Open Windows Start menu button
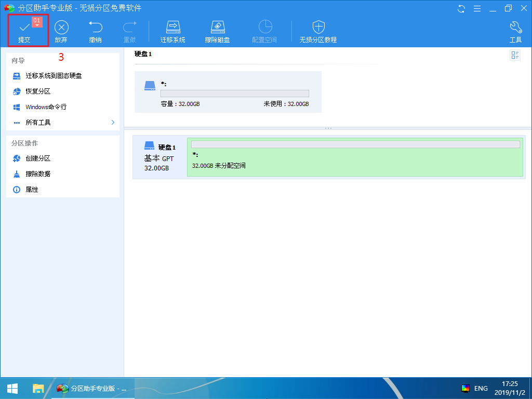Viewport: 532px width, 399px height. [x=12, y=388]
